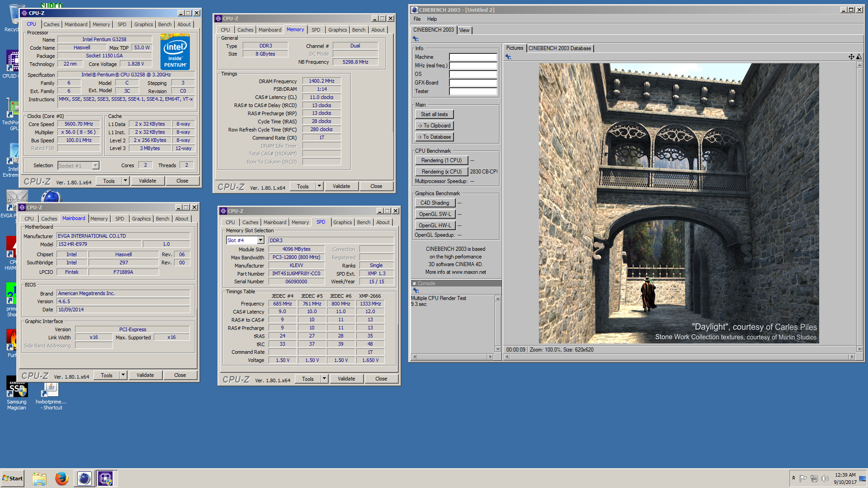This screenshot has height=488, width=868.
Task: Open the Socket #1 selection dropdown
Action: [x=96, y=165]
